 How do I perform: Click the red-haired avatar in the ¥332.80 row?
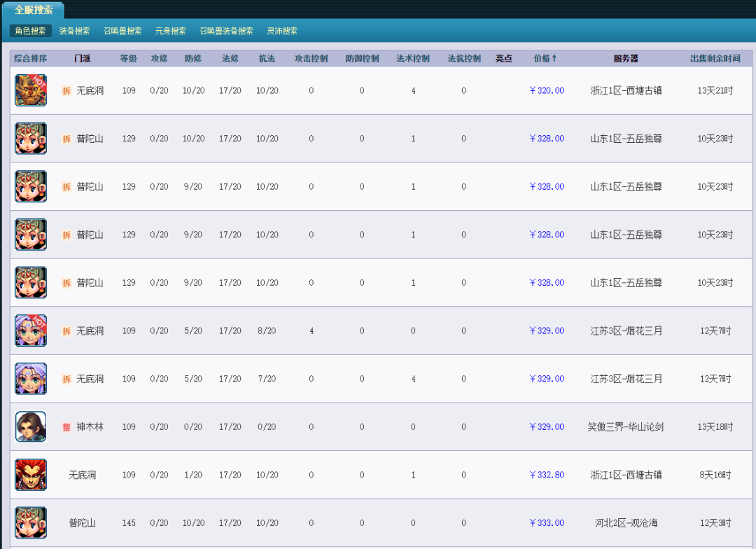(31, 475)
